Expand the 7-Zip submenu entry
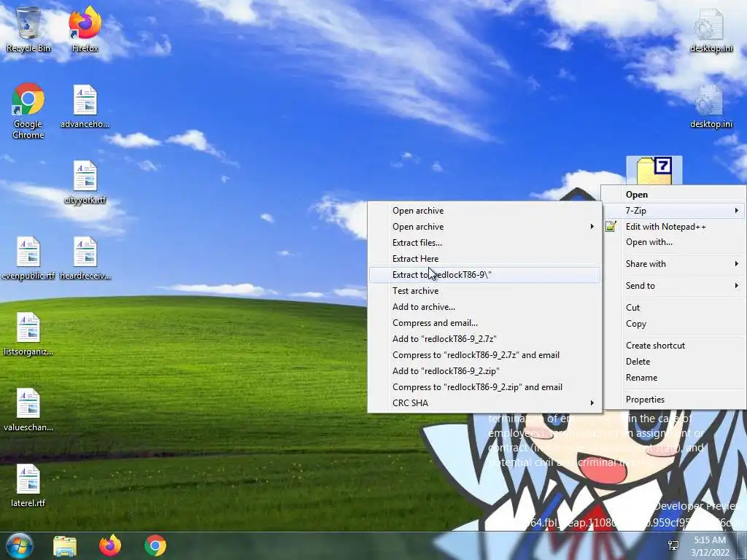This screenshot has height=560, width=747. pos(673,211)
